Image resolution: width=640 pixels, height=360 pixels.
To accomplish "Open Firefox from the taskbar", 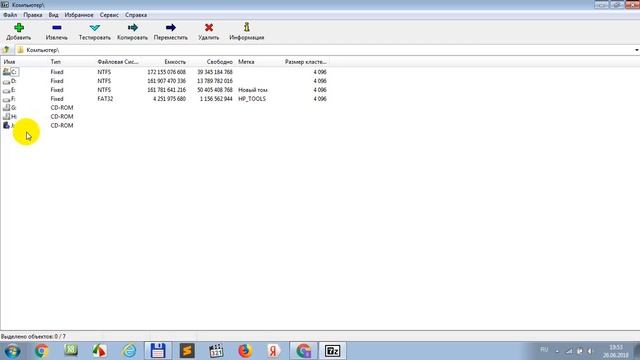I will point(245,351).
